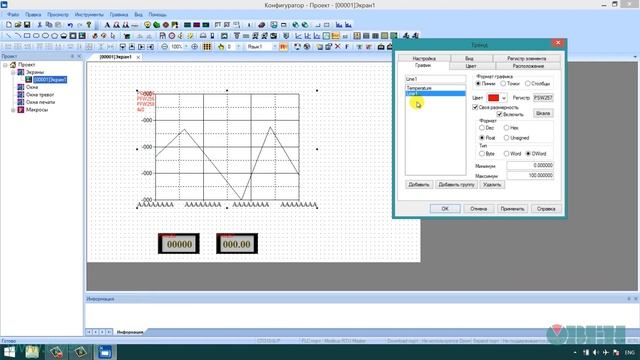This screenshot has height=360, width=640.
Task: Switch to the Цвет tab in dialog
Action: point(471,66)
